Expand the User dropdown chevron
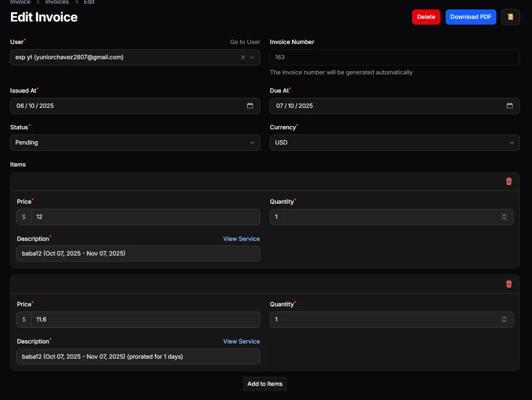Screen dimensions: 532x400 pyautogui.click(x=252, y=58)
